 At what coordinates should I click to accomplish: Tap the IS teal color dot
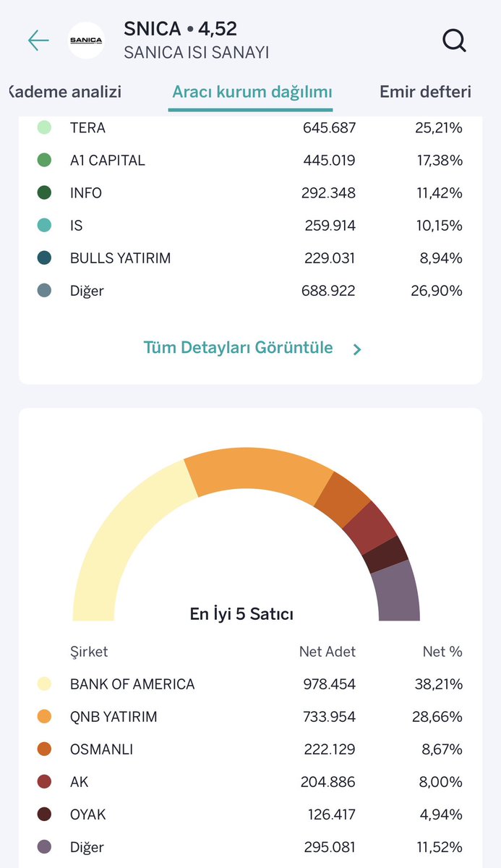44,226
